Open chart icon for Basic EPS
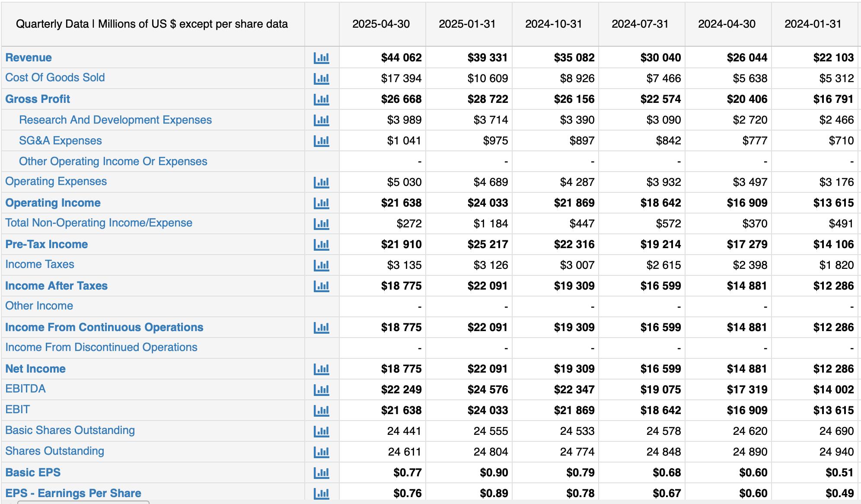Image resolution: width=861 pixels, height=504 pixels. click(x=321, y=472)
